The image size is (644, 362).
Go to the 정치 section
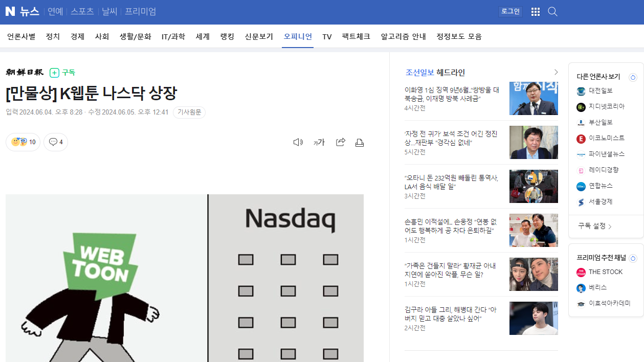(x=53, y=37)
